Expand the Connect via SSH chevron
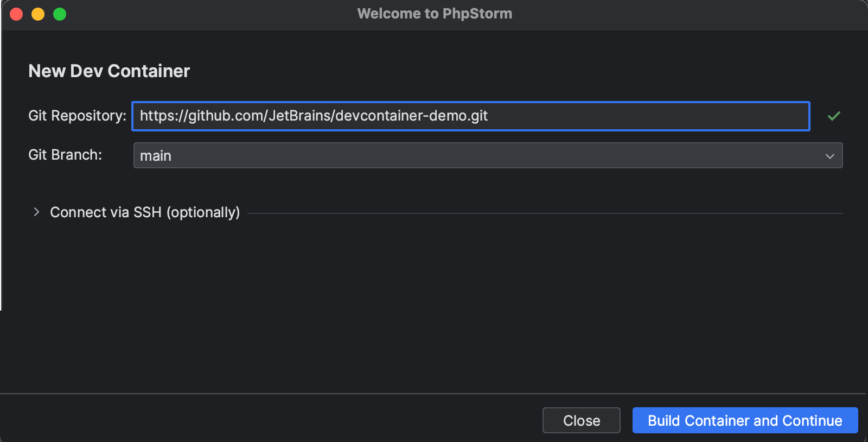This screenshot has height=442, width=868. click(36, 212)
